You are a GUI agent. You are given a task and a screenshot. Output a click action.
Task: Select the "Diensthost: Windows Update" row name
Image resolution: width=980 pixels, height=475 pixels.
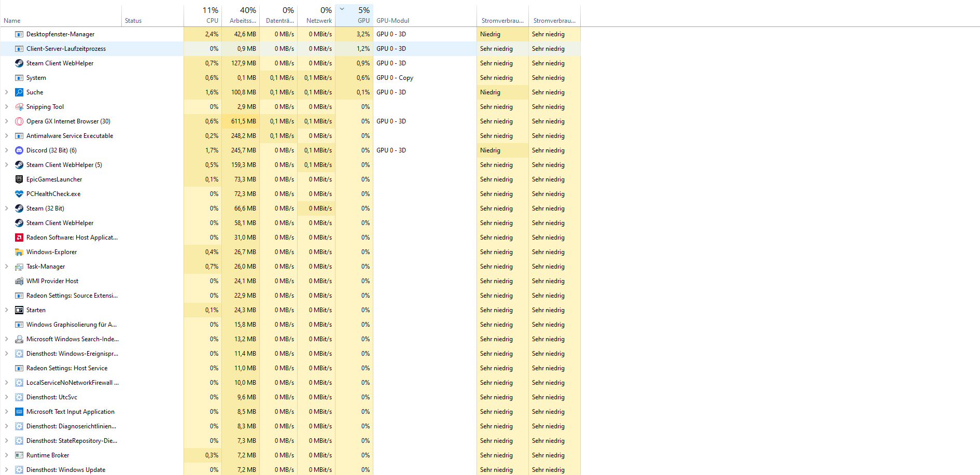click(66, 470)
